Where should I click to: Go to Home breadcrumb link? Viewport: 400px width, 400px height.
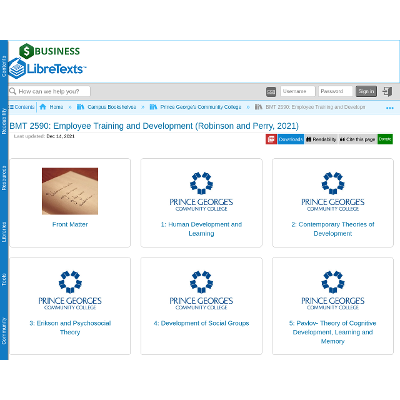(56, 107)
